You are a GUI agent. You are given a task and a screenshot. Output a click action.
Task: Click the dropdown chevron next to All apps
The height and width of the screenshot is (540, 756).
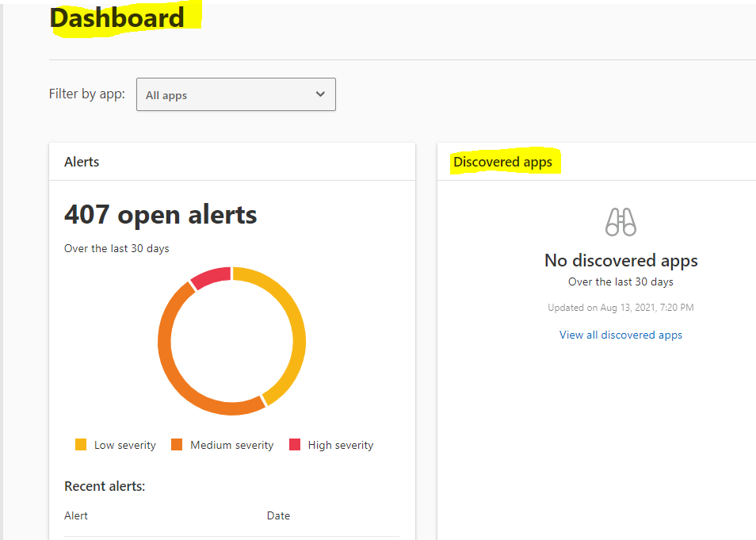pyautogui.click(x=320, y=94)
